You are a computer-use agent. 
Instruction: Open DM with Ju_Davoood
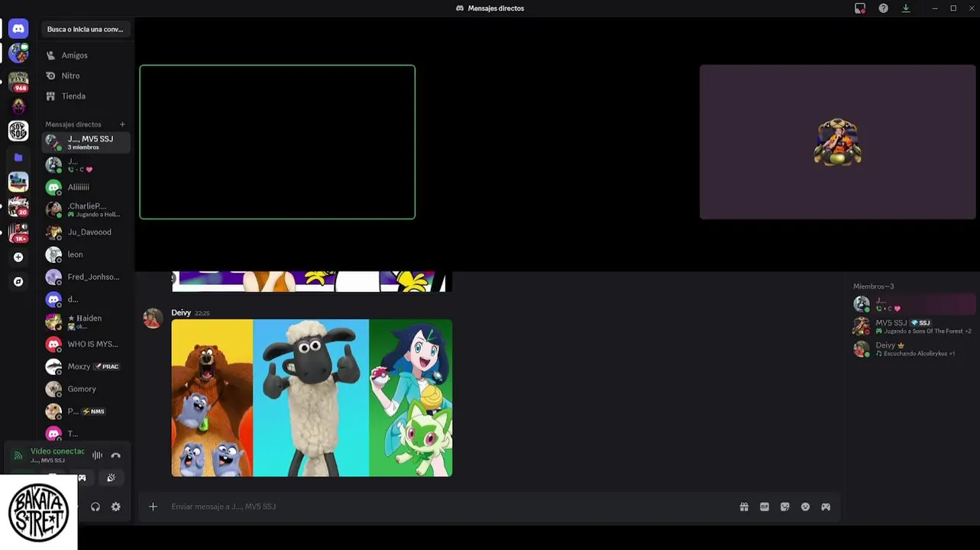(x=86, y=232)
